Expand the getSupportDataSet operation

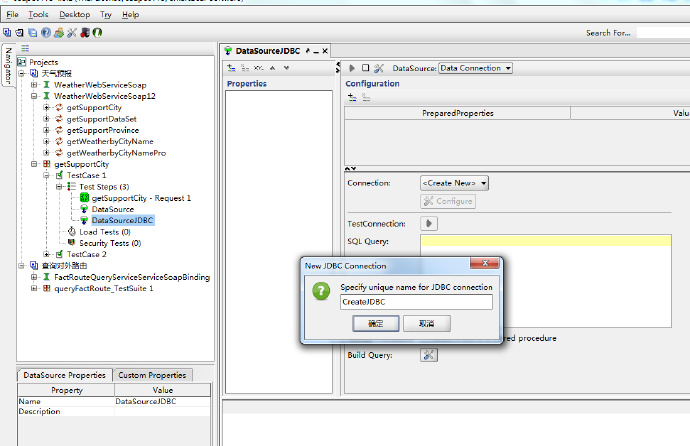46,118
